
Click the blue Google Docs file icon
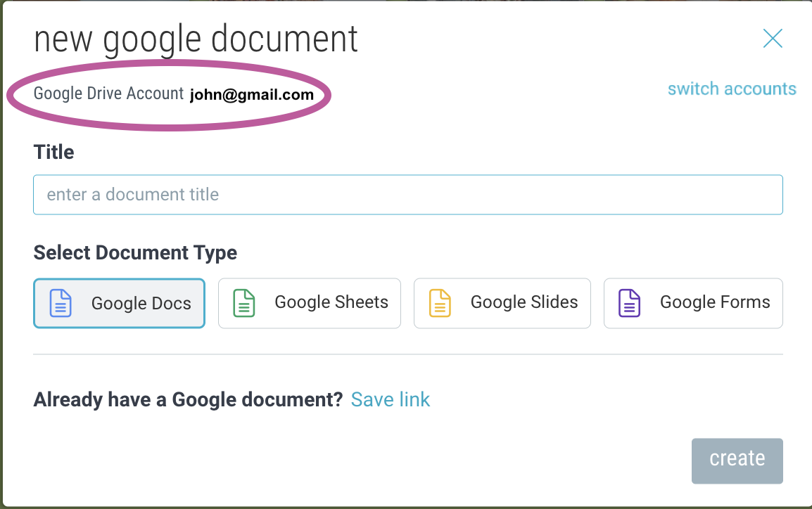[61, 303]
